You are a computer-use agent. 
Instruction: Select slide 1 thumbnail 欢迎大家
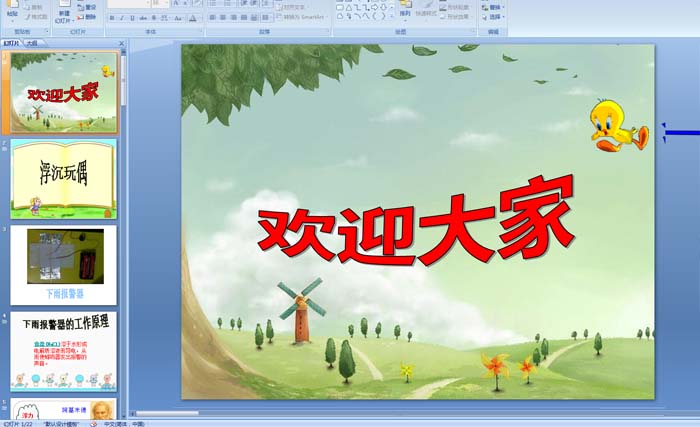pyautogui.click(x=64, y=92)
